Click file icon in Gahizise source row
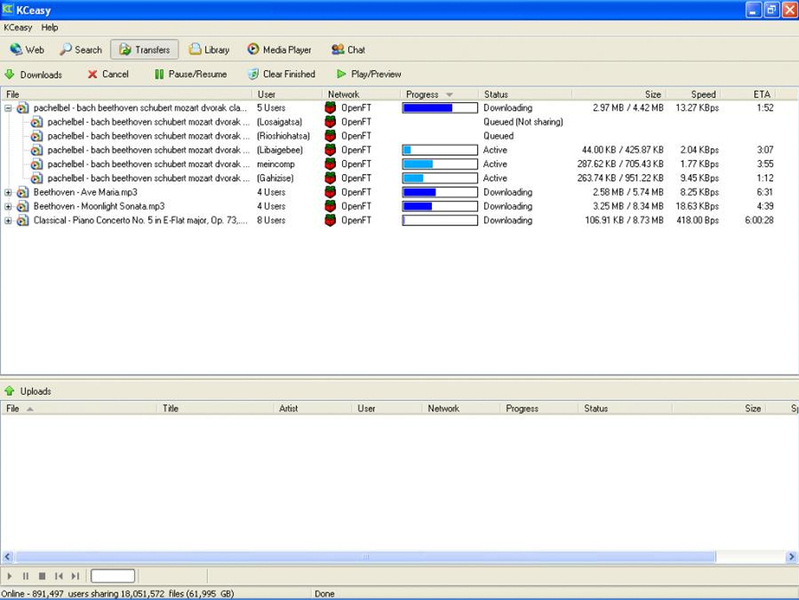Image resolution: width=799 pixels, height=600 pixels. tap(37, 178)
